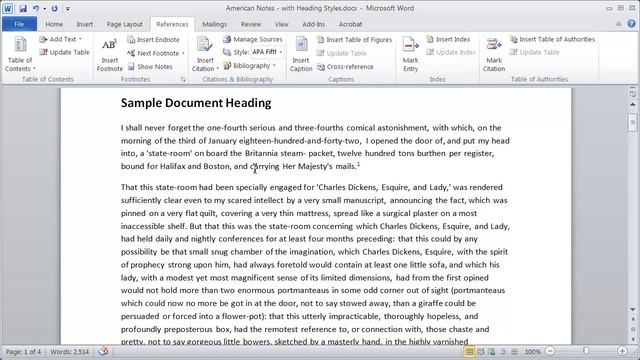The image size is (640, 360).
Task: Click the Next Footnote button
Action: pos(153,53)
